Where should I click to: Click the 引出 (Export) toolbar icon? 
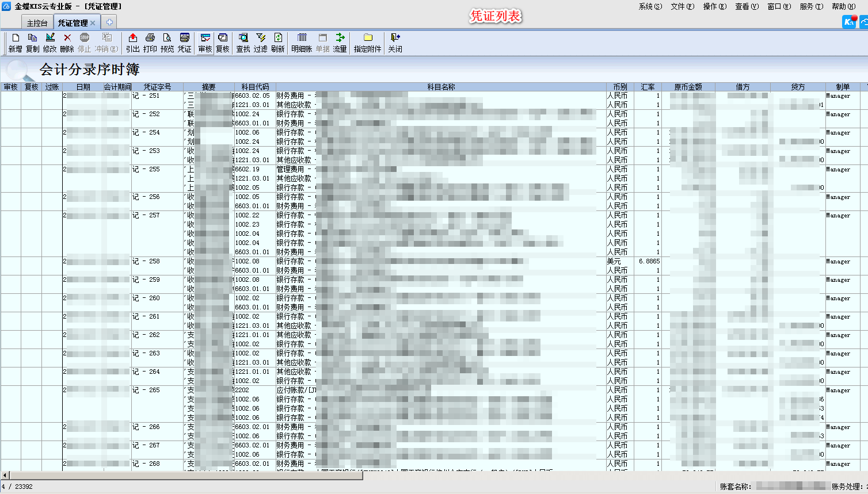pyautogui.click(x=133, y=42)
